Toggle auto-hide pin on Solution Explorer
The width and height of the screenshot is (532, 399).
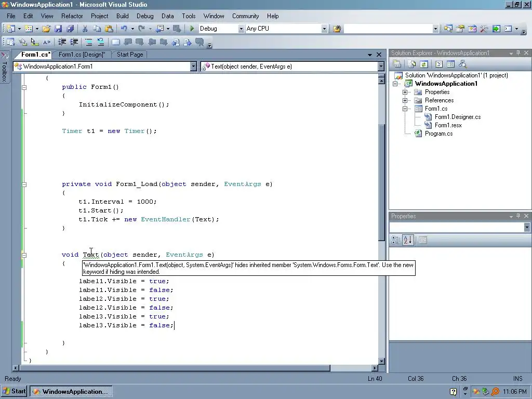[x=518, y=53]
